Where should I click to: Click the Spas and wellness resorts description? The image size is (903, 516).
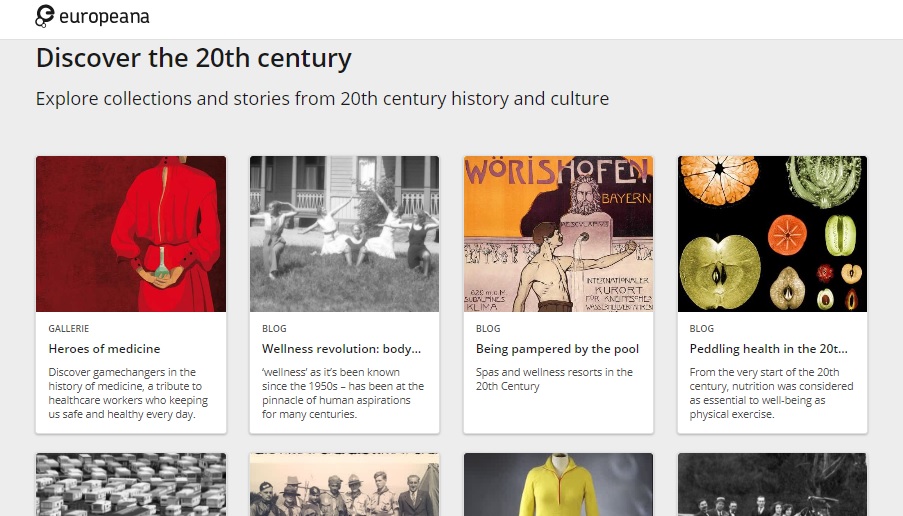tap(554, 379)
